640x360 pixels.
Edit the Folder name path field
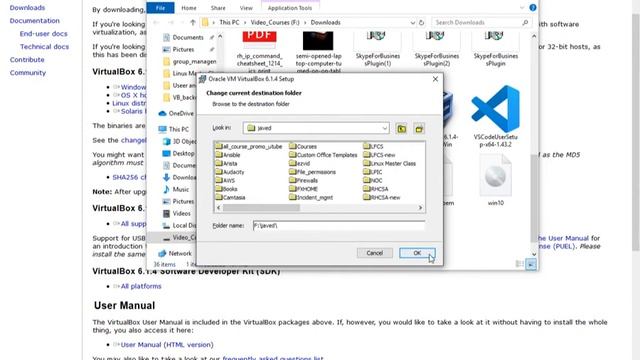pos(339,226)
